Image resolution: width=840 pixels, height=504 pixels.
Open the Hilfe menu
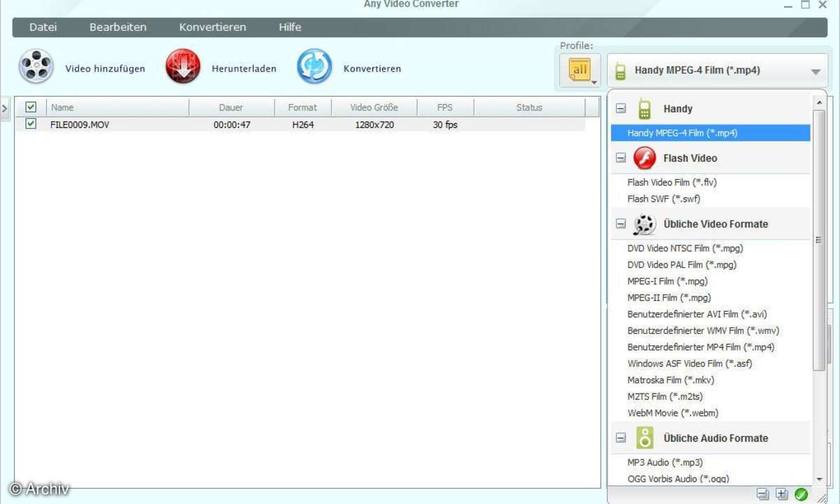click(x=290, y=27)
